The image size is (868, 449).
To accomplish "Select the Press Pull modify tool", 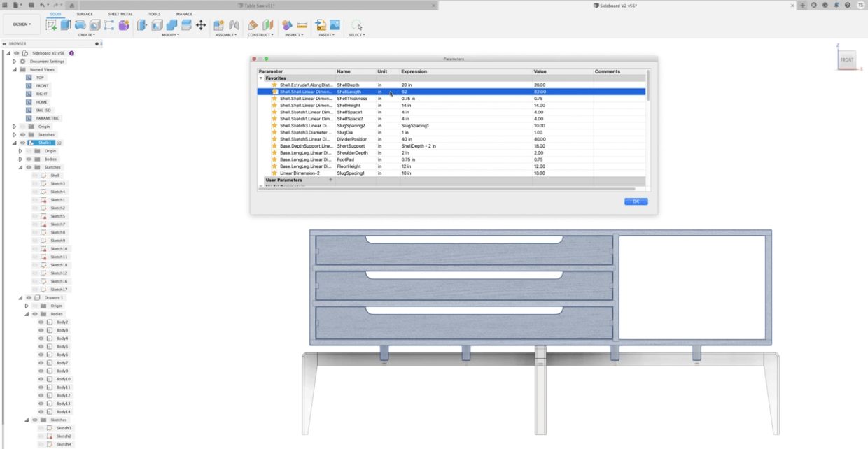I will 141,24.
